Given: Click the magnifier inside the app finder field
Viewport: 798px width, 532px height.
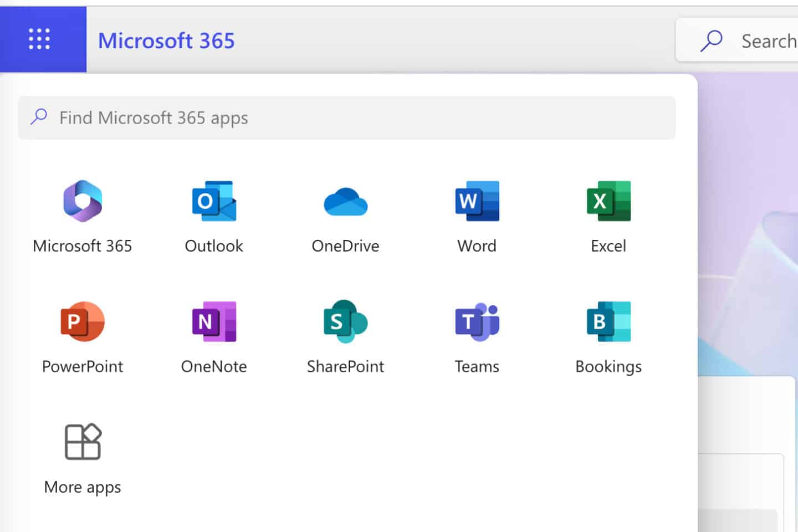Looking at the screenshot, I should [x=38, y=117].
